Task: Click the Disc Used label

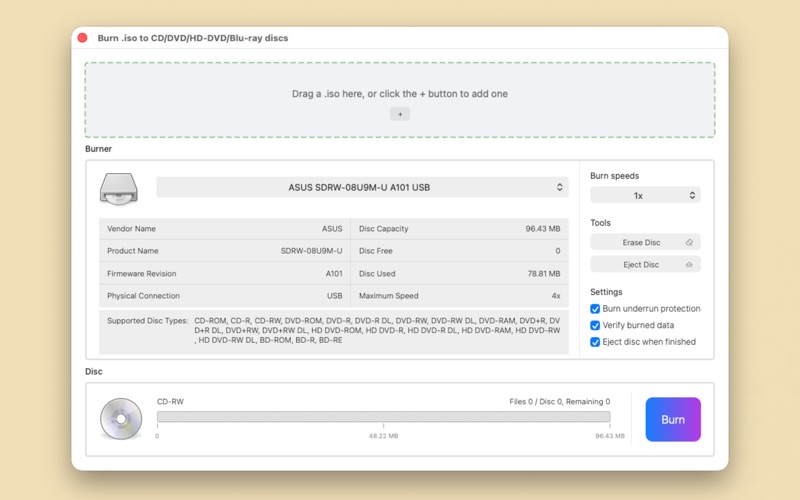Action: tap(377, 273)
